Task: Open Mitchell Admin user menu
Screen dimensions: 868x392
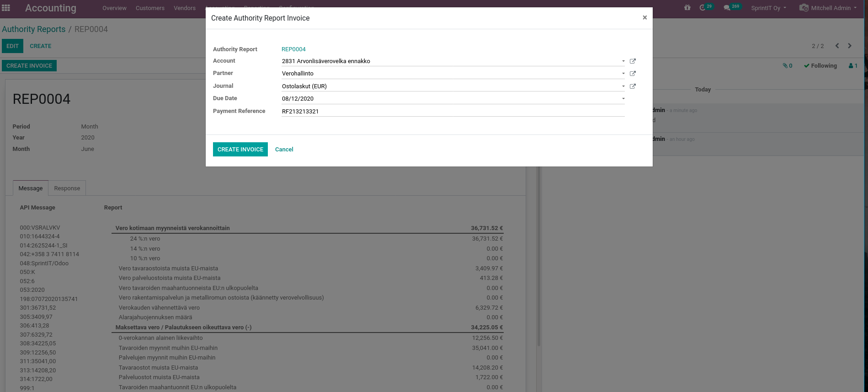Action: [828, 8]
